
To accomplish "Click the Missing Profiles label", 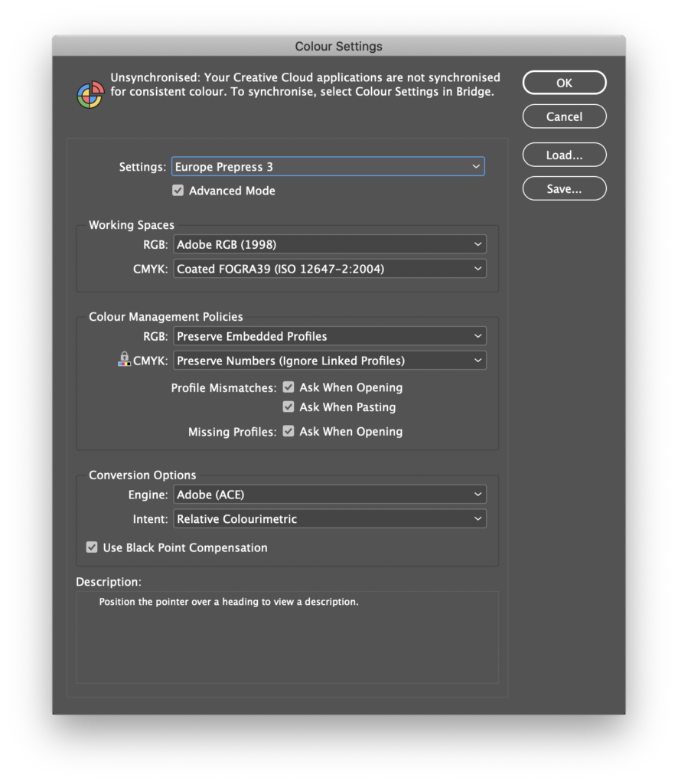I will pyautogui.click(x=233, y=432).
